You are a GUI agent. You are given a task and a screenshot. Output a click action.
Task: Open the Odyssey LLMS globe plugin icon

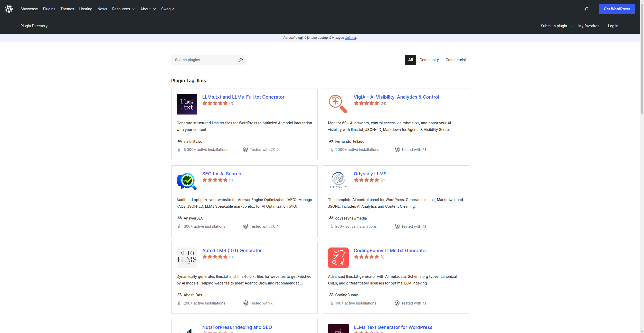[x=338, y=181]
